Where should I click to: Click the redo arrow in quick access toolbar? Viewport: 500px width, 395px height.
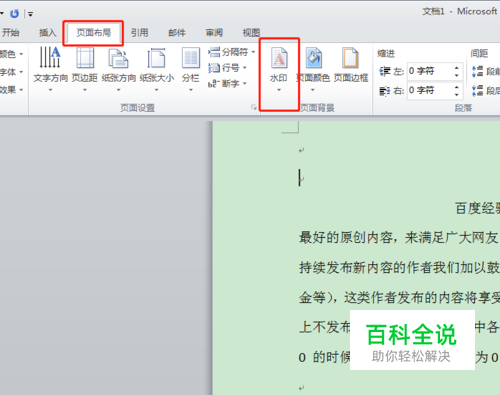pos(14,14)
